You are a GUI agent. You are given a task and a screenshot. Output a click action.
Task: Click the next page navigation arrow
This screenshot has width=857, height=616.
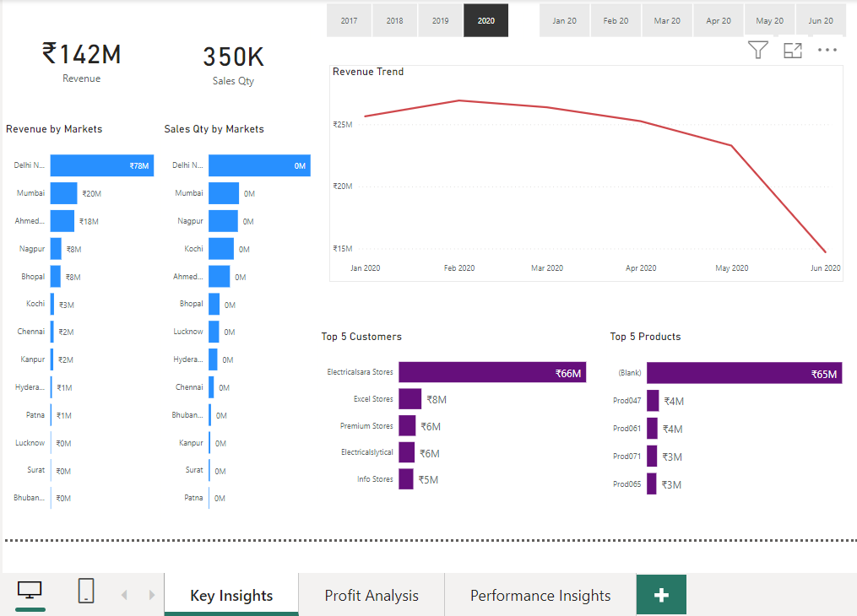(150, 594)
